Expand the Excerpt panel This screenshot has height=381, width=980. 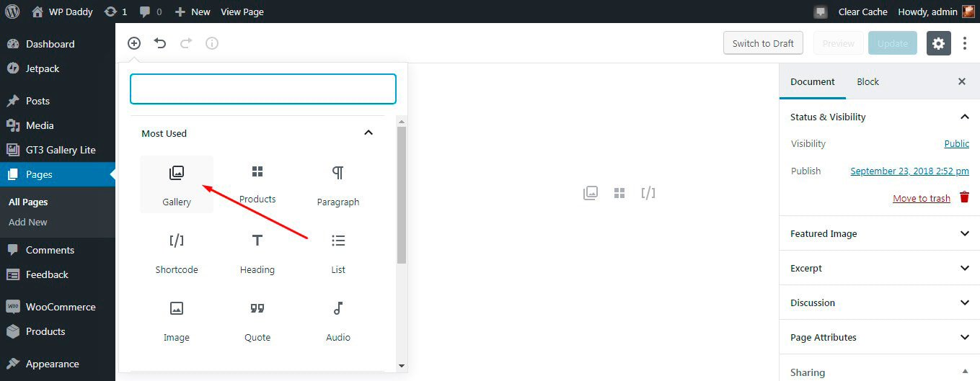point(880,268)
